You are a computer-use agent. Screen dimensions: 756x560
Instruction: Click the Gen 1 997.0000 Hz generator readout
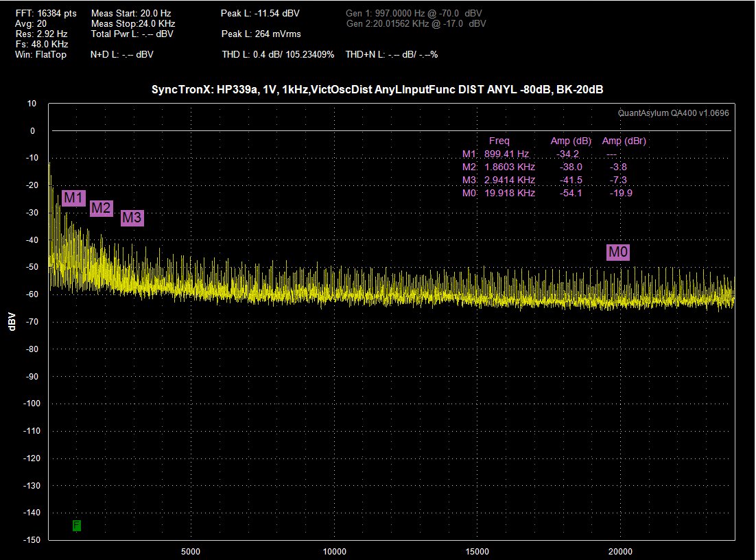click(x=414, y=14)
